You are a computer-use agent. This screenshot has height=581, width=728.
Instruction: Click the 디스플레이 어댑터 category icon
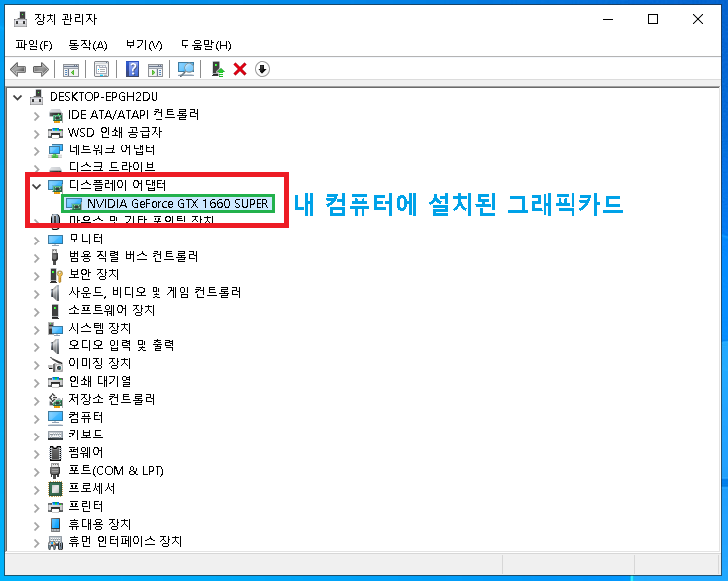(55, 186)
